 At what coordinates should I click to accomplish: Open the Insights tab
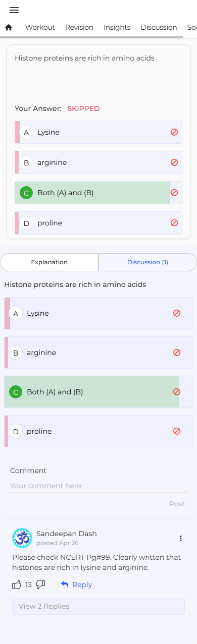click(x=117, y=27)
